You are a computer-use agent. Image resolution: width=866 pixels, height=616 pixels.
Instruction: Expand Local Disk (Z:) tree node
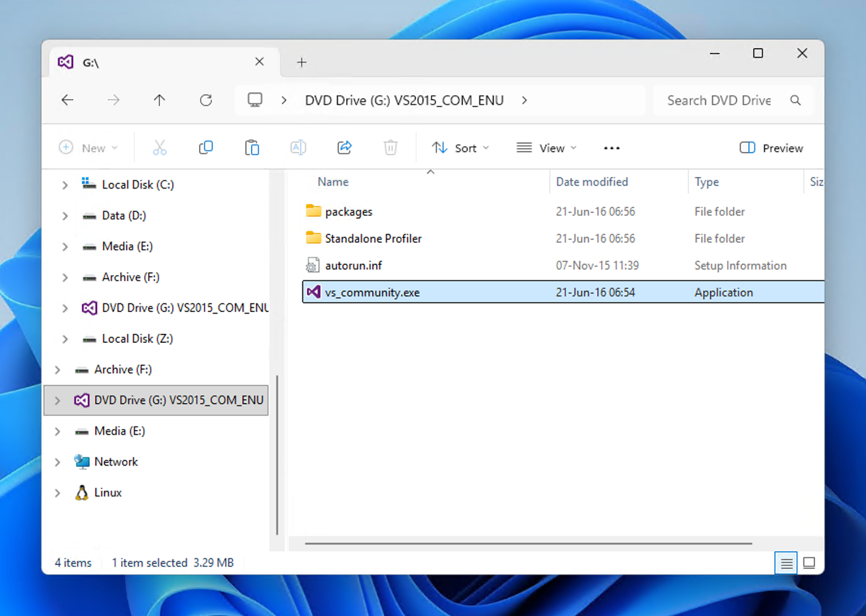coord(65,339)
